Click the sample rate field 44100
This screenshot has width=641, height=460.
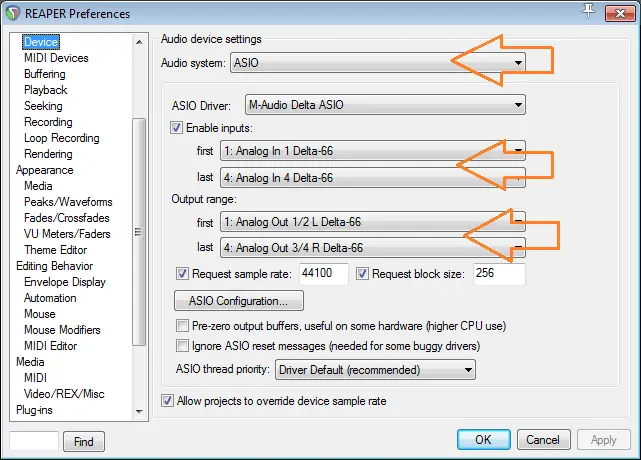coord(324,274)
